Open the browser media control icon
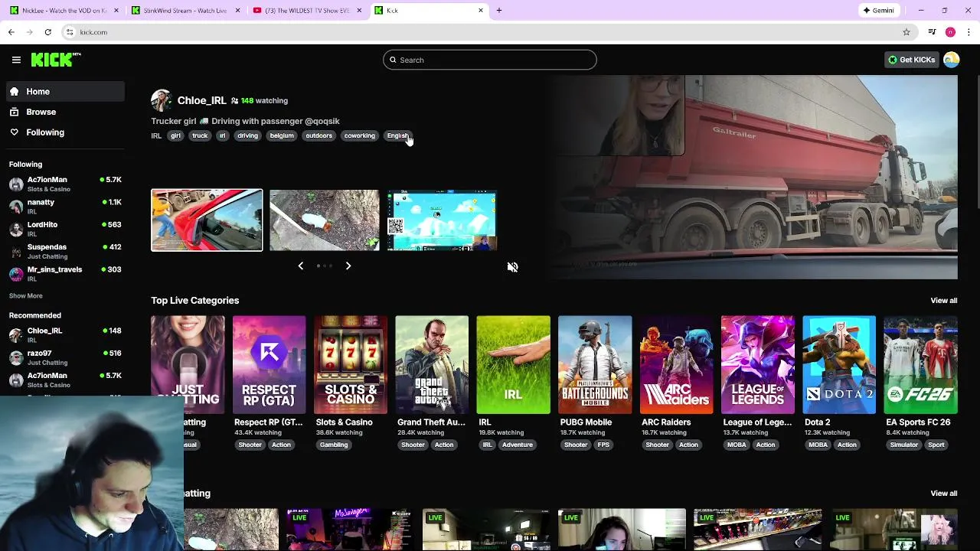The height and width of the screenshot is (551, 980). tap(932, 32)
